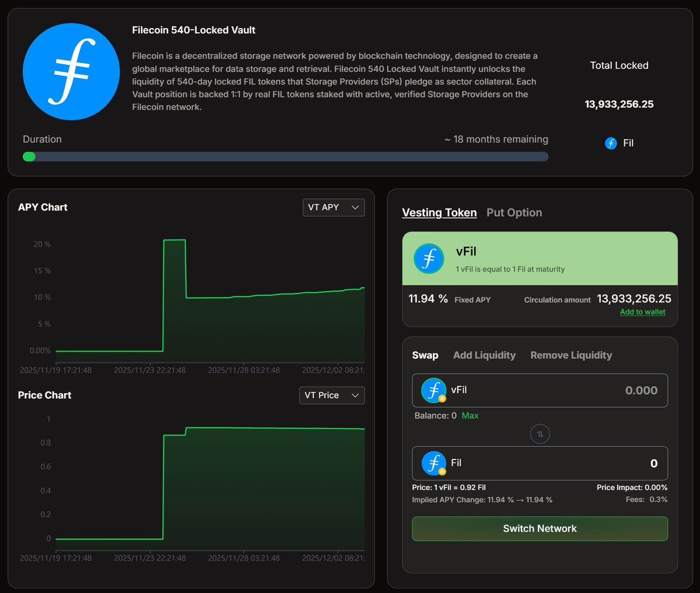
Task: Click the small Fil token icon under Total Locked
Action: 611,143
